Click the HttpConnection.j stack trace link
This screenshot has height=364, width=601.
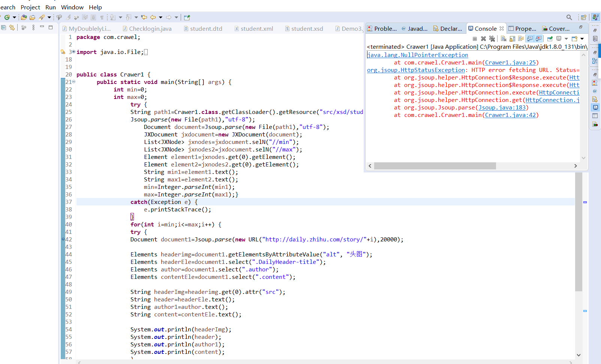(x=552, y=100)
